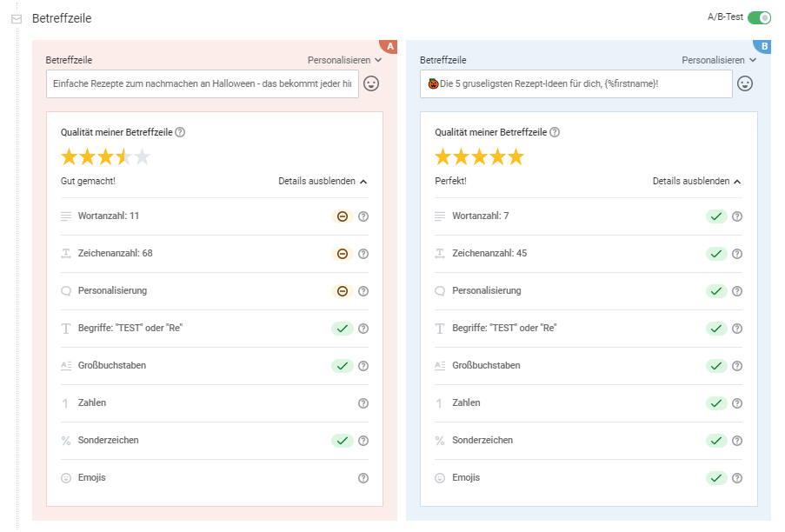785x532 pixels.
Task: Click the green check for Sonderzeichen in variant A
Action: (x=343, y=440)
